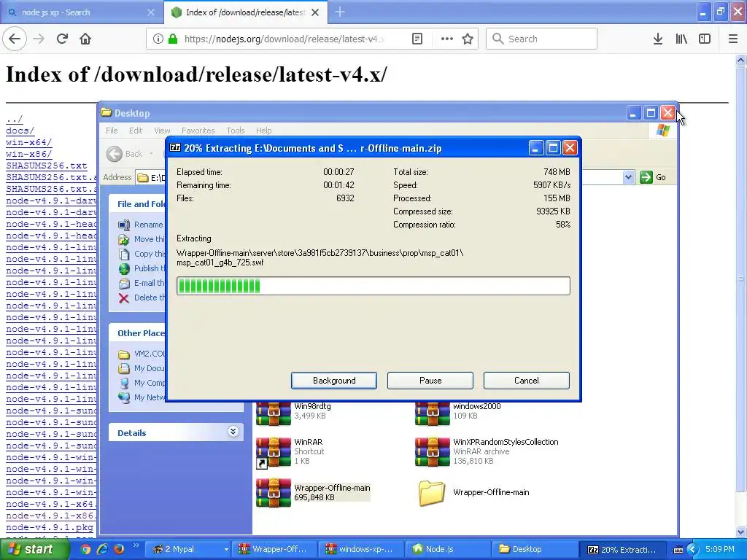
Task: Open page actions three-dot menu
Action: 447,39
